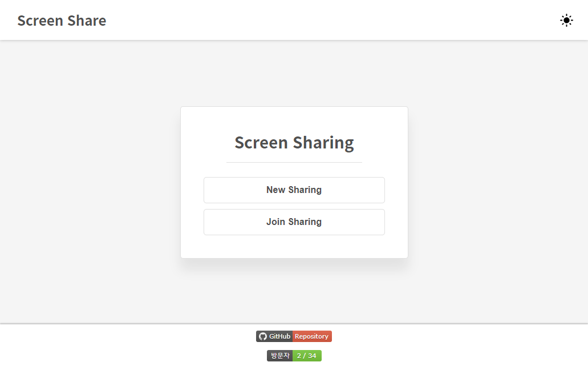Viewport: 588px width, 370px height.
Task: Click the 방문자 visitor badge
Action: 279,355
